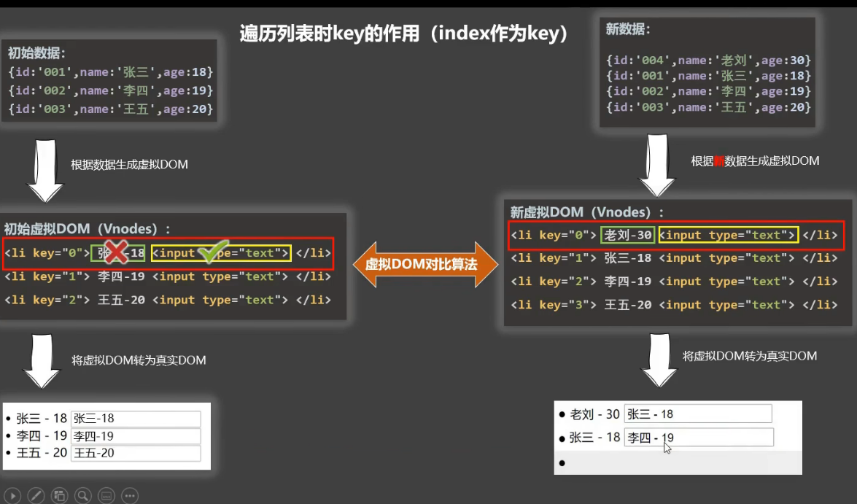Toggle subtitles in the slideshow toolbar
This screenshot has width=857, height=504.
pos(106,496)
